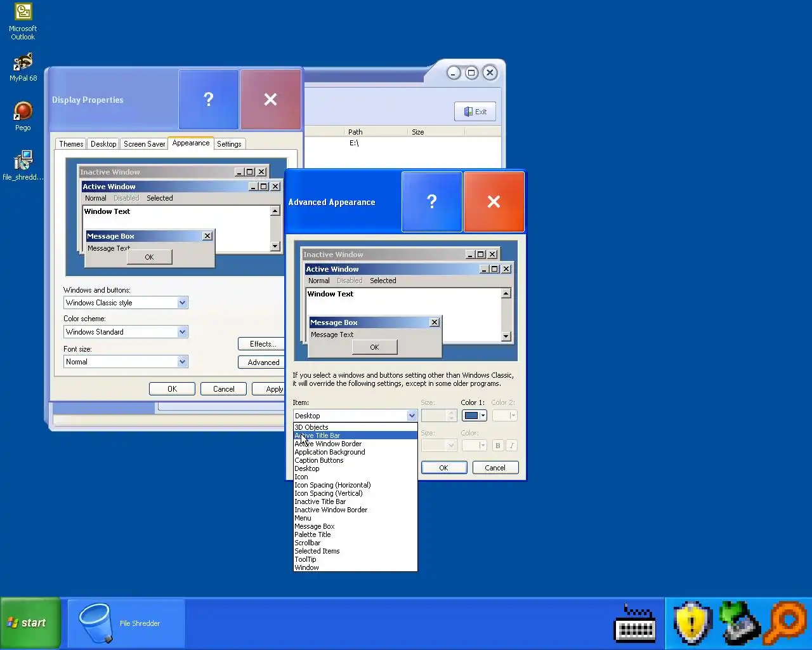The height and width of the screenshot is (650, 812).
Task: Select Selected Items entry
Action: [355, 551]
